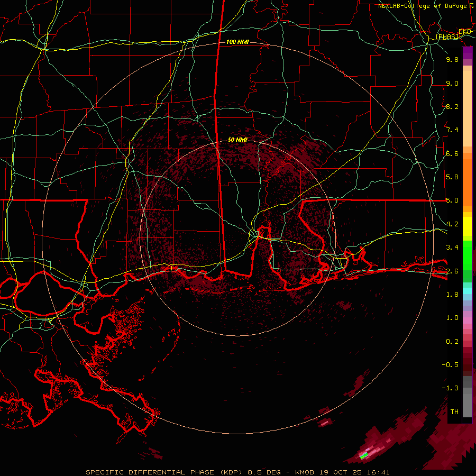
Task: Click the 5.0 scale value
Action: (x=452, y=200)
